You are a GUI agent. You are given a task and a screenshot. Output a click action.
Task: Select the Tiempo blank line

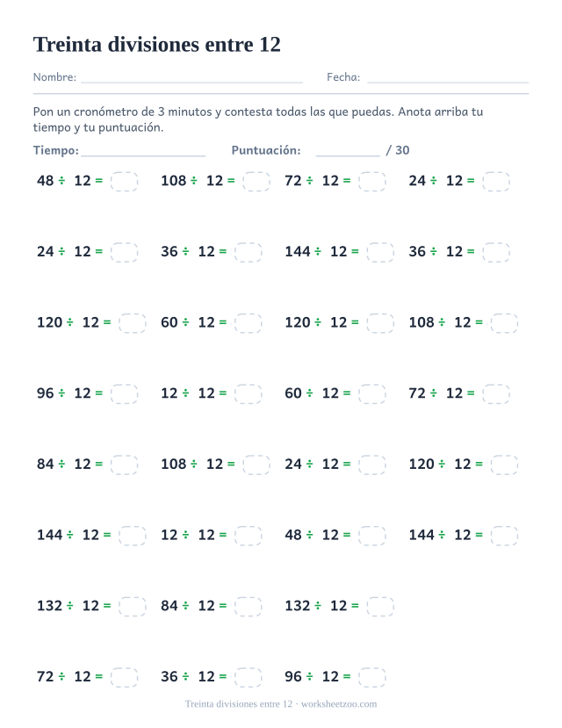[143, 155]
